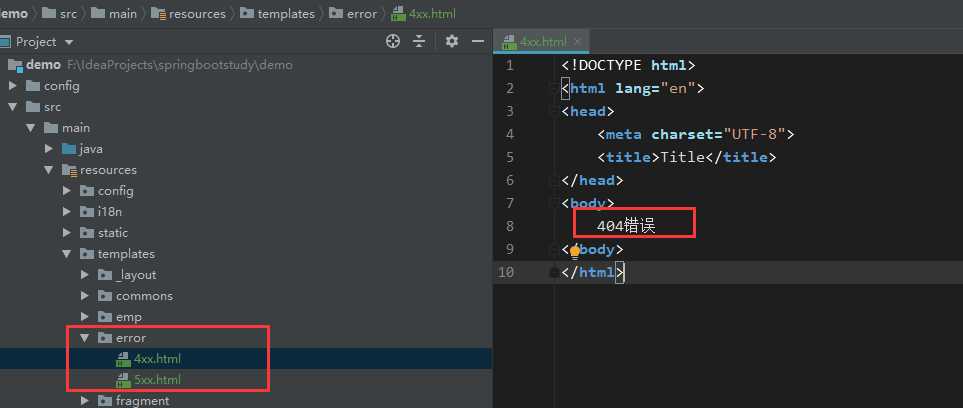The height and width of the screenshot is (408, 963).
Task: Expand the static folder
Action: click(x=67, y=233)
